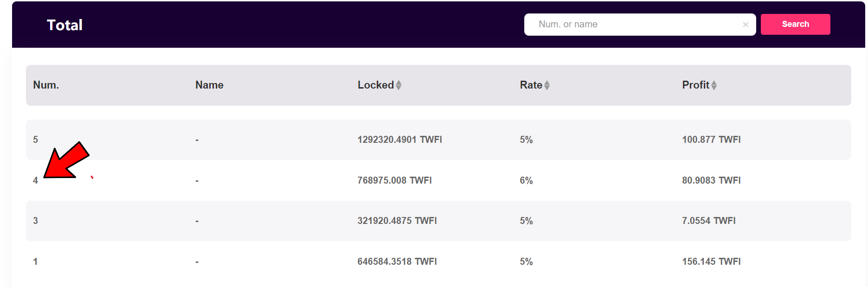868x287 pixels.
Task: Click the 1292320.4901 TWFI locked amount
Action: point(399,140)
